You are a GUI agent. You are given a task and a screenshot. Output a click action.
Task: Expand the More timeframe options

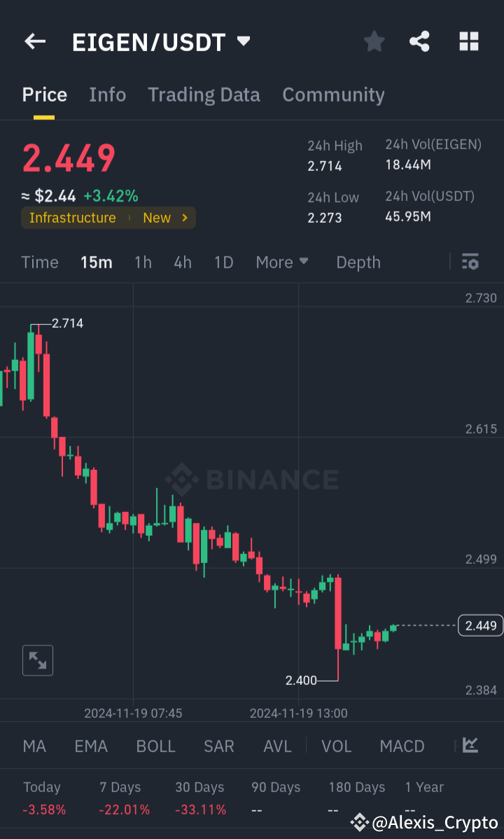(282, 262)
